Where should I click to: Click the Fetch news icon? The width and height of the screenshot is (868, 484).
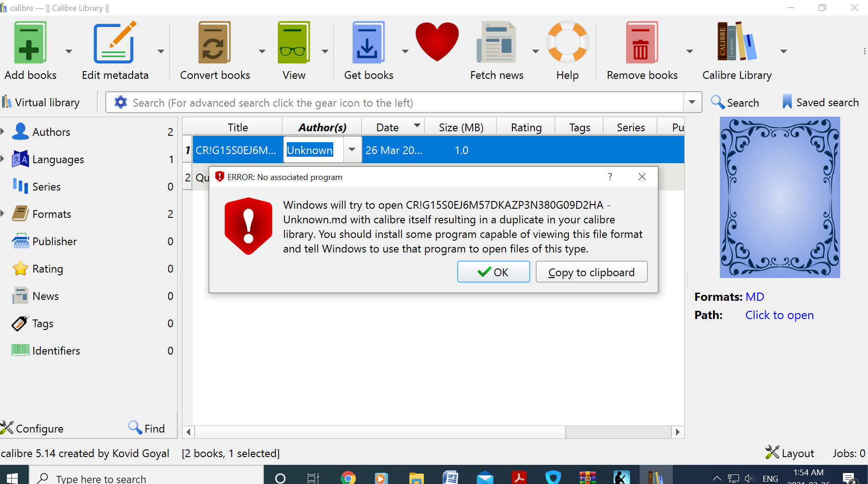click(496, 41)
